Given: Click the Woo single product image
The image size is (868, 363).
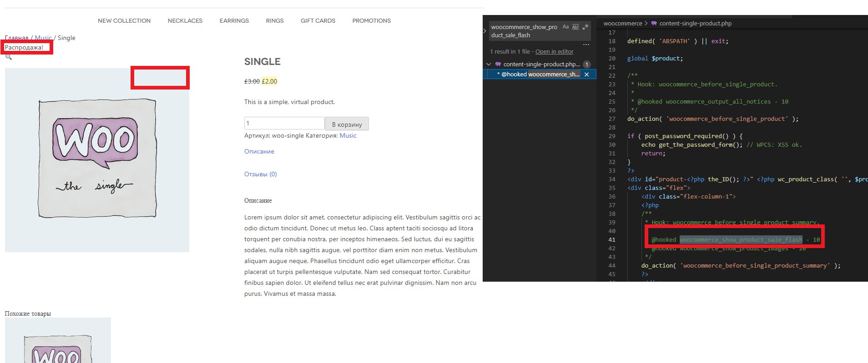Looking at the screenshot, I should [97, 160].
